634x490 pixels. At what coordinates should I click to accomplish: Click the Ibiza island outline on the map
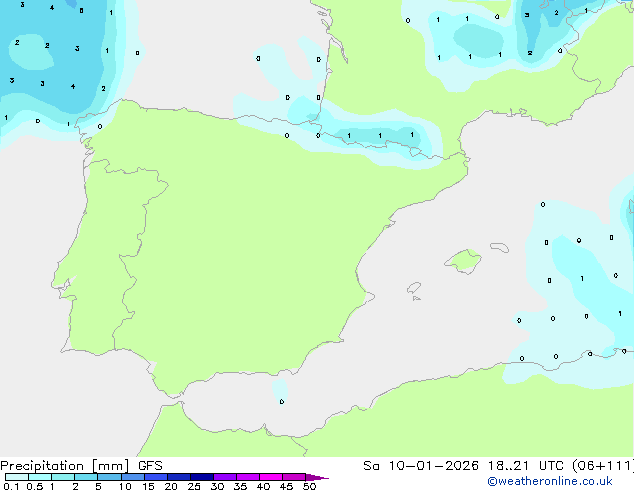[414, 288]
